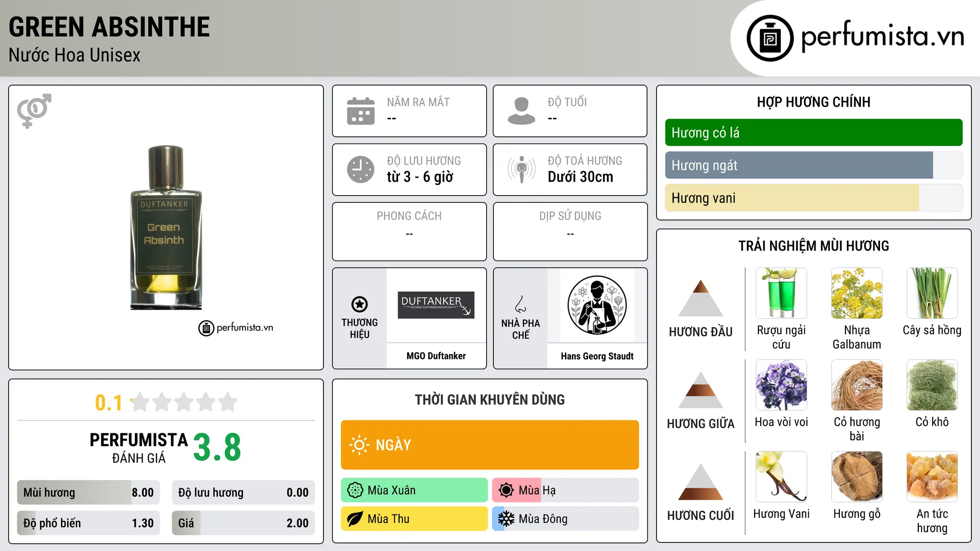
Task: Select the Nhựa Galbanum note image
Action: pyautogui.click(x=857, y=293)
